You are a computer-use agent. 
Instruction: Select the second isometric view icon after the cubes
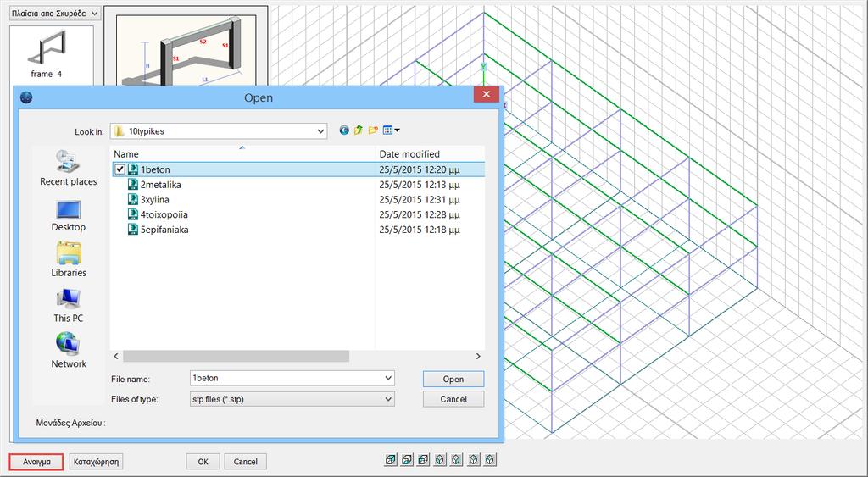click(x=457, y=459)
